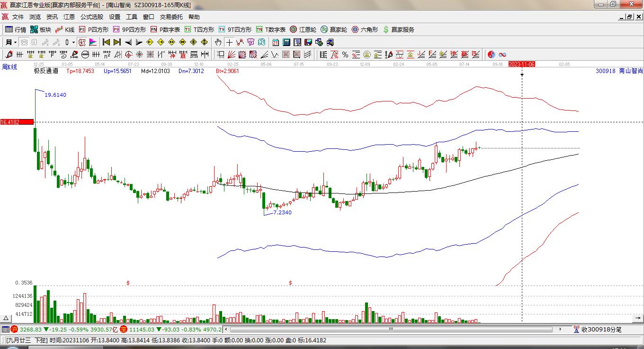The image size is (644, 349).
Task: Step forward with the black right arrow
Action: (x=139, y=42)
